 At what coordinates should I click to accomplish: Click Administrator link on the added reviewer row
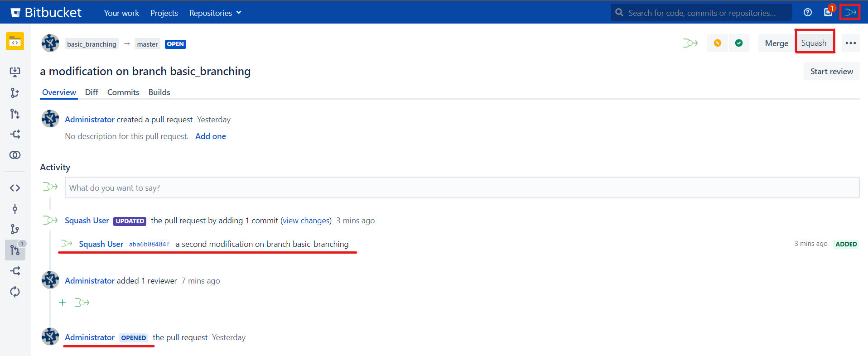pos(90,281)
